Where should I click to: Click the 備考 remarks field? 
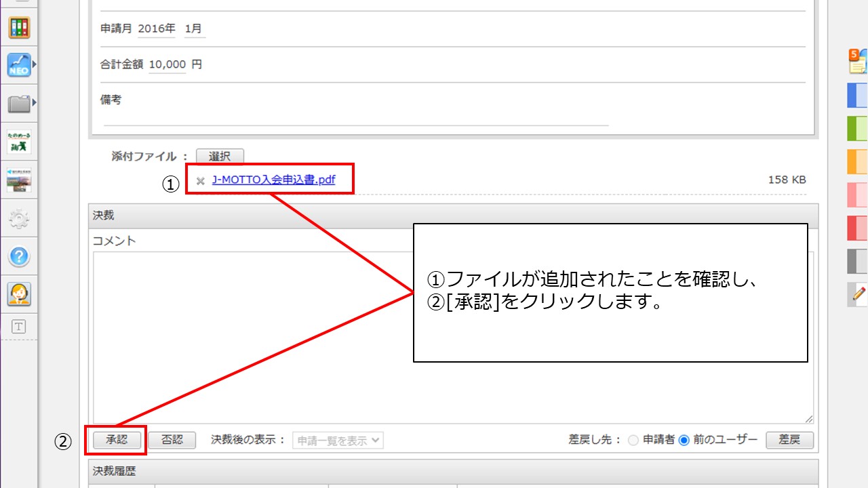point(356,115)
